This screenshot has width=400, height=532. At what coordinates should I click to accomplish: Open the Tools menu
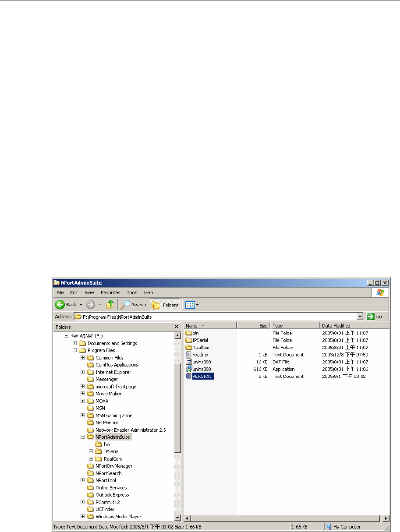(x=132, y=292)
